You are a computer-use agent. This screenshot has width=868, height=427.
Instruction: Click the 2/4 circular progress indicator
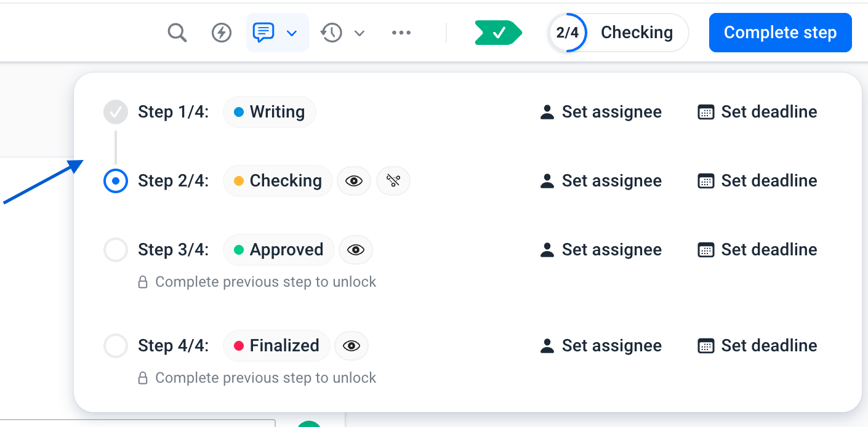(567, 33)
